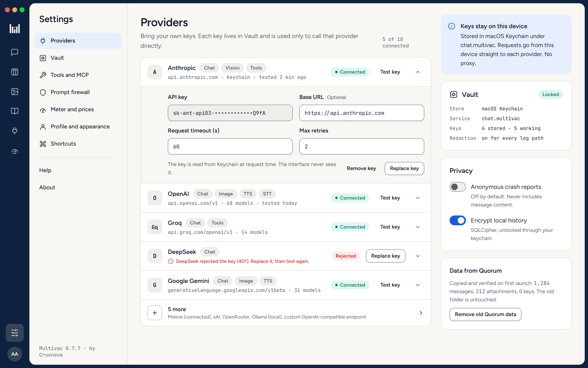Open the gauge meter icon in the rail
This screenshot has width=588, height=368.
14,151
